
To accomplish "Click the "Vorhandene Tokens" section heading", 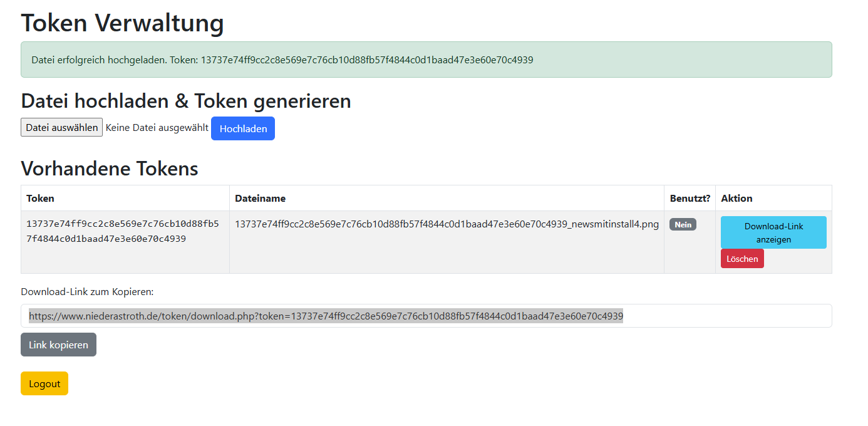I will (110, 169).
